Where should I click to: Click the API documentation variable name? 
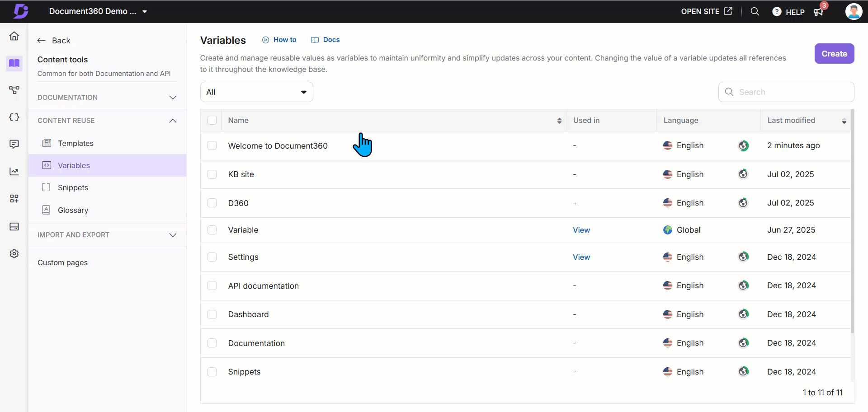point(263,286)
